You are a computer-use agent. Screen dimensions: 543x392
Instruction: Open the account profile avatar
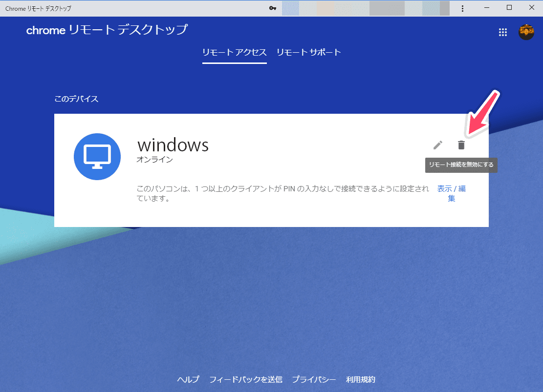click(x=526, y=32)
